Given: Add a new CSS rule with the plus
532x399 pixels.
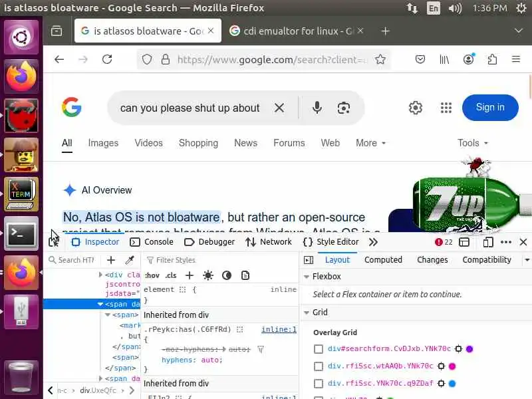Looking at the screenshot, I should 190,275.
